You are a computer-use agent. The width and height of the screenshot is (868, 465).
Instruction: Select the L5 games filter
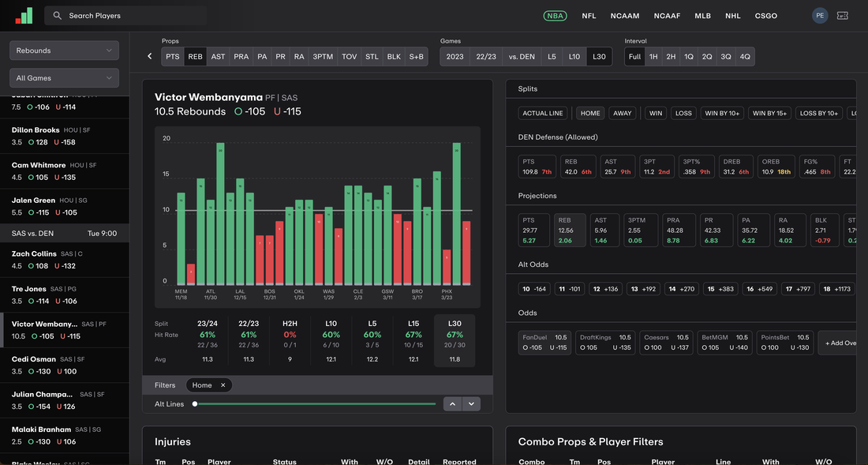tap(552, 57)
